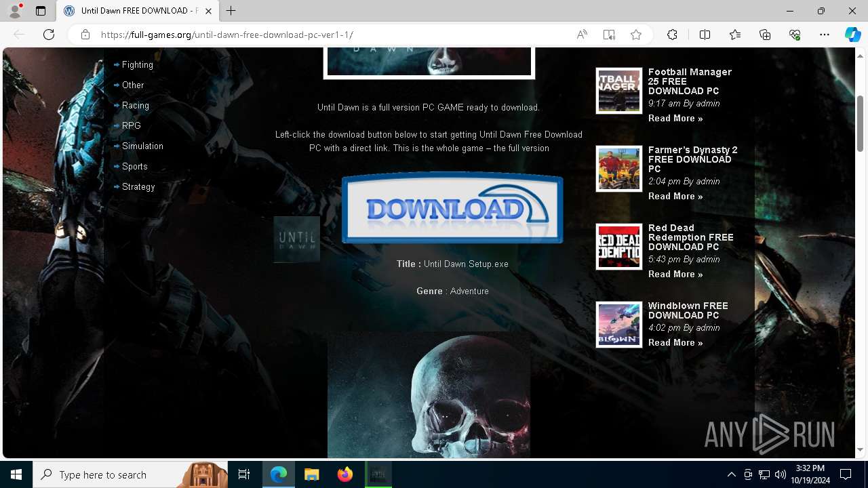Click 'Adventure' genre text
Image resolution: width=868 pixels, height=488 pixels.
click(469, 291)
